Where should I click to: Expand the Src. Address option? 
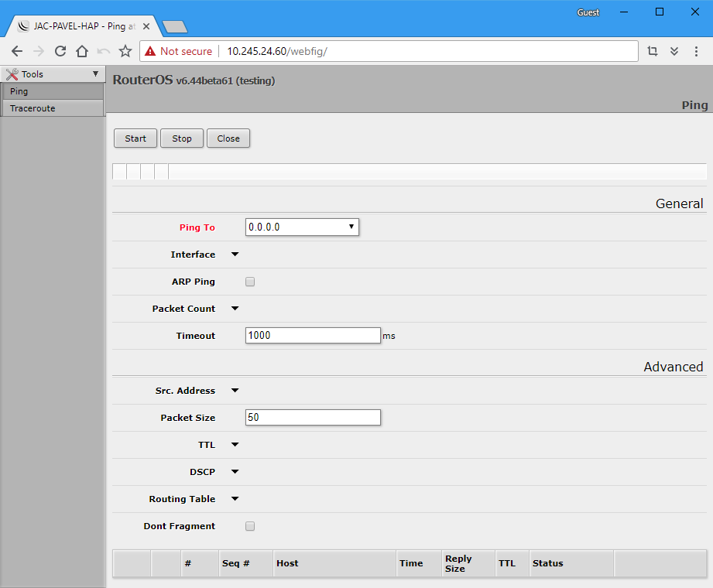(x=235, y=391)
